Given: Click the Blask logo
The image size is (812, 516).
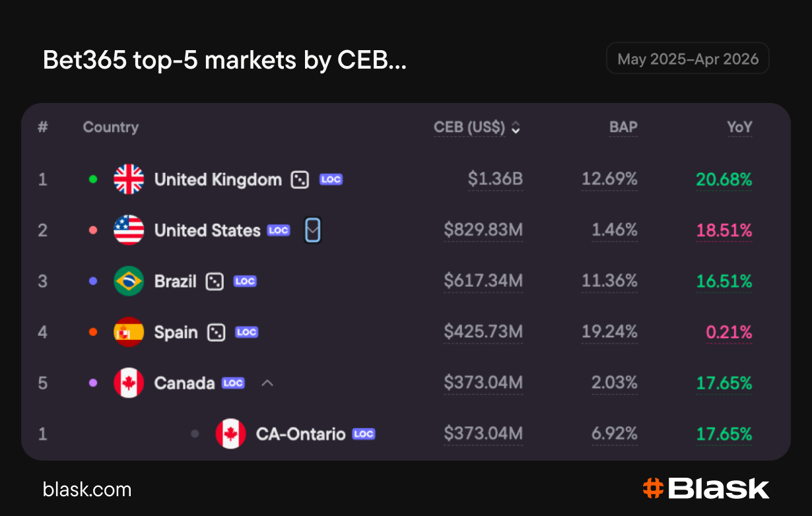Looking at the screenshot, I should 706,488.
